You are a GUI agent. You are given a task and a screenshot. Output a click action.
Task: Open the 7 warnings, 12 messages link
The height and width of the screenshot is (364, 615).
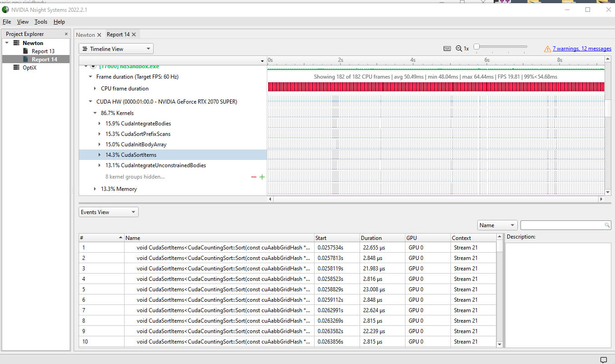(x=581, y=49)
